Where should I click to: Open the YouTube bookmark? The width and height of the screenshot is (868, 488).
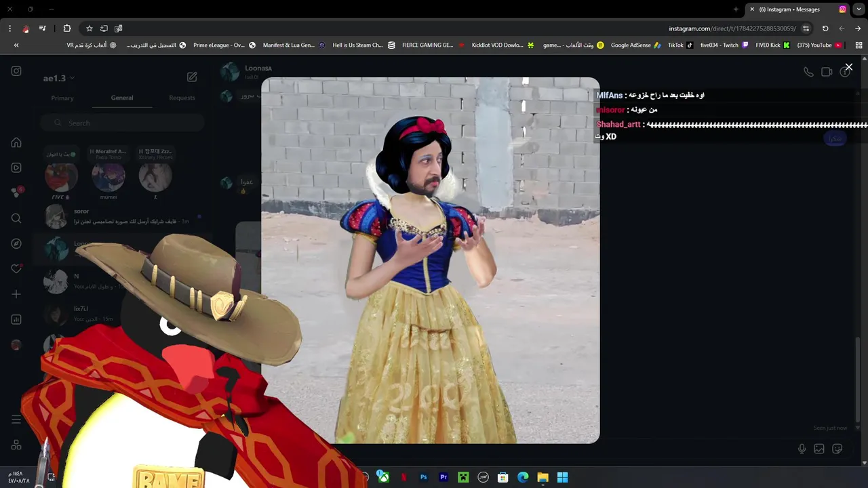click(819, 45)
